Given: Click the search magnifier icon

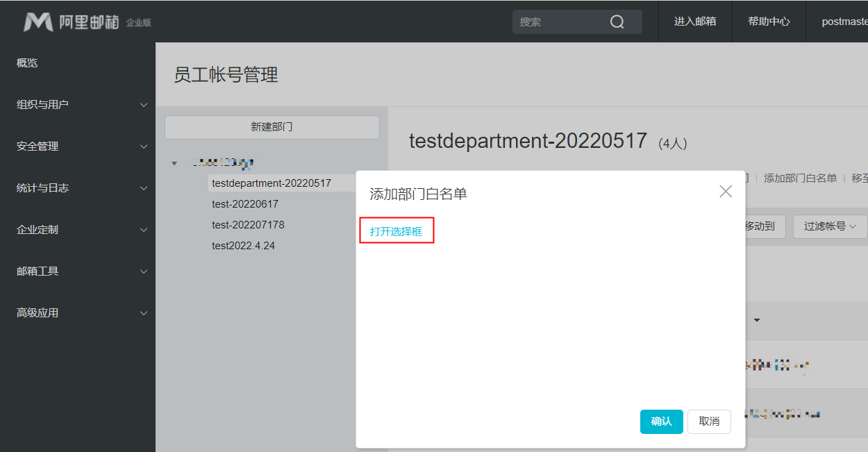Looking at the screenshot, I should click(617, 22).
